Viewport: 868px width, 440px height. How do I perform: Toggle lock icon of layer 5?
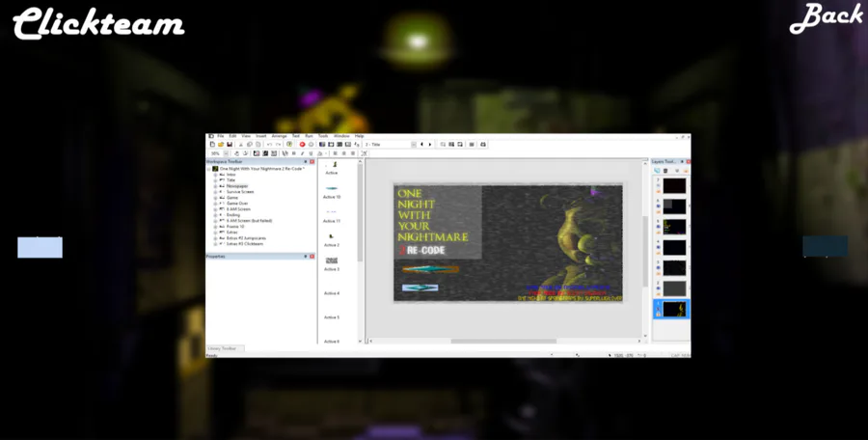[658, 233]
